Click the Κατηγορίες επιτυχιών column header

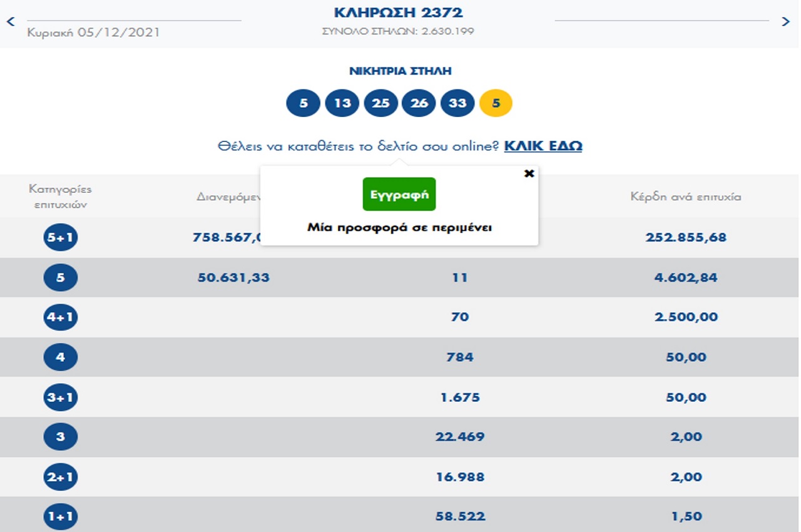[60, 197]
